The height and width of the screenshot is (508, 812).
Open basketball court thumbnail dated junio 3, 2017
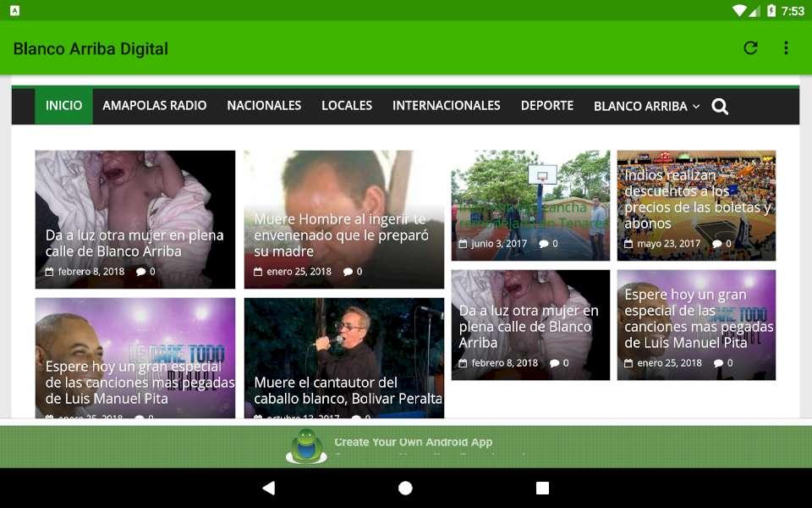click(x=531, y=205)
